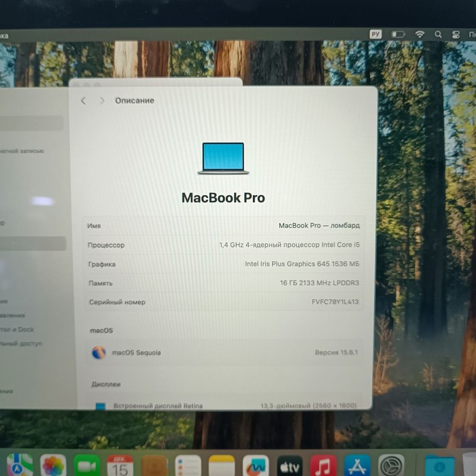The width and height of the screenshot is (476, 476).
Task: Click the macOS Sequoia row
Action: [223, 353]
